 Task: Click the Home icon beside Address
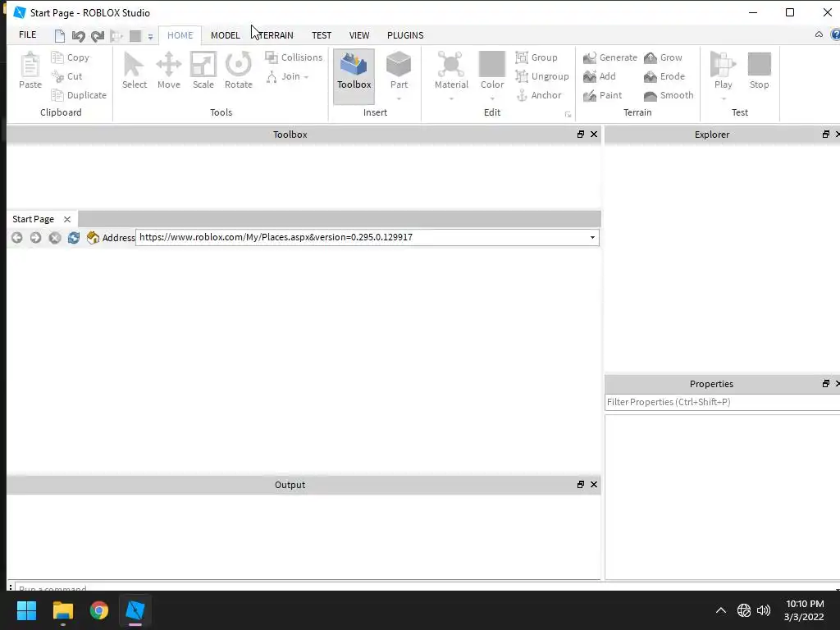pyautogui.click(x=93, y=237)
